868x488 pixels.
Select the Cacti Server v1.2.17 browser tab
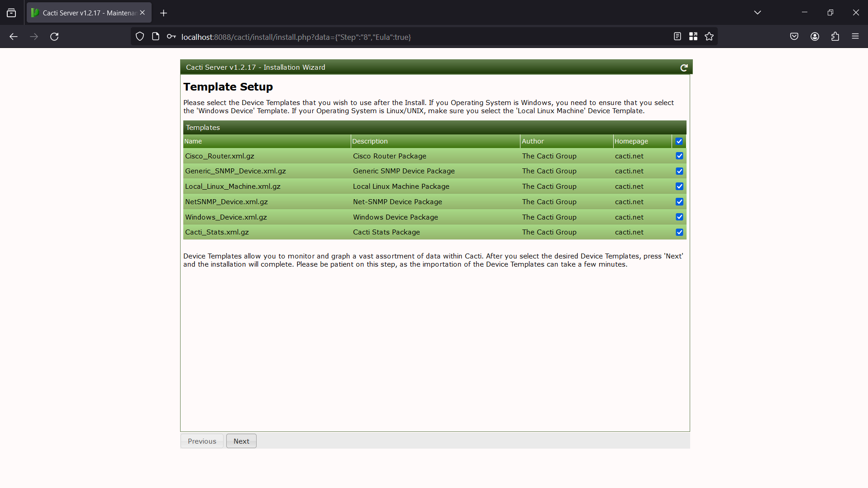[89, 13]
